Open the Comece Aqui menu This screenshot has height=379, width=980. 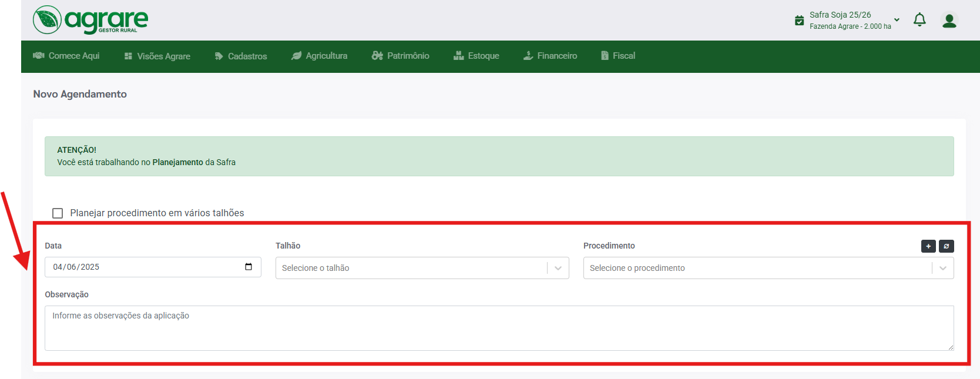pyautogui.click(x=66, y=56)
